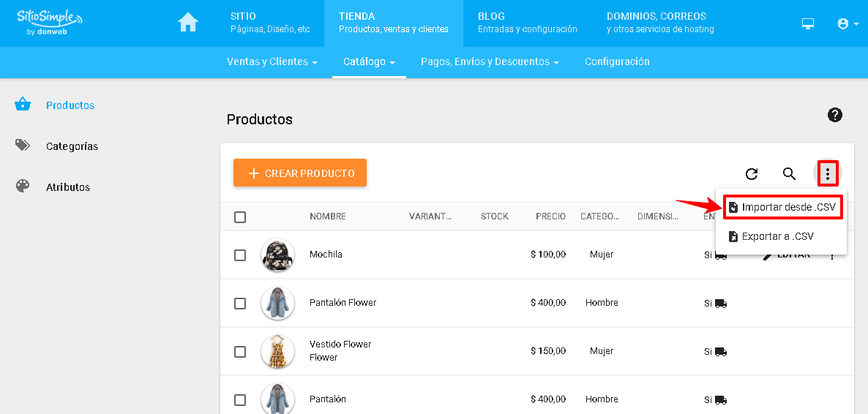Screen dimensions: 868x414
Task: Open the Configuración link
Action: pos(617,62)
